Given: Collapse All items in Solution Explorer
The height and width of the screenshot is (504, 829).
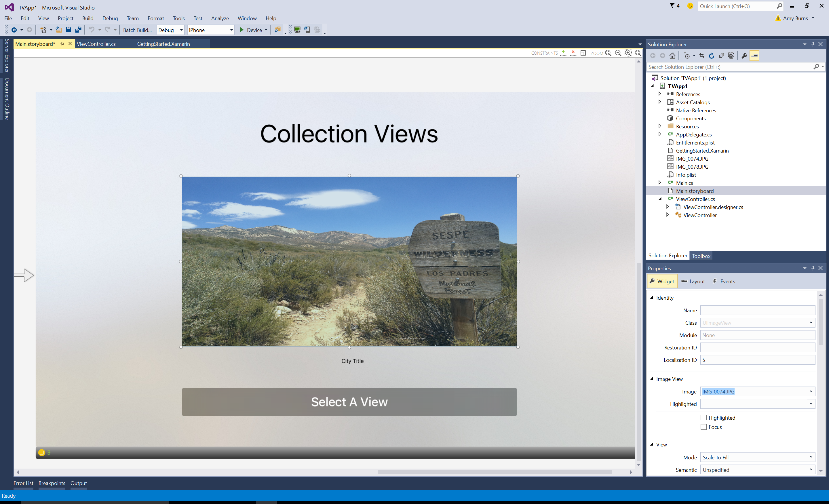Looking at the screenshot, I should pos(722,56).
